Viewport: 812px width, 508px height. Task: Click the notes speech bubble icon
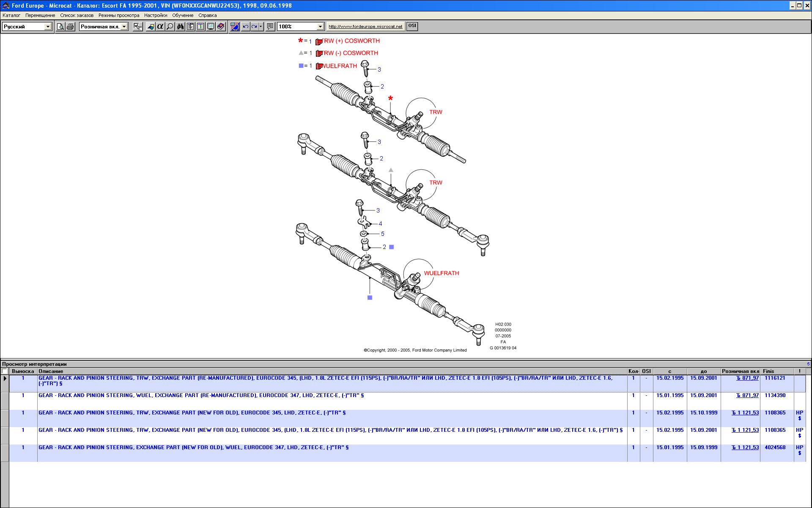[x=270, y=27]
